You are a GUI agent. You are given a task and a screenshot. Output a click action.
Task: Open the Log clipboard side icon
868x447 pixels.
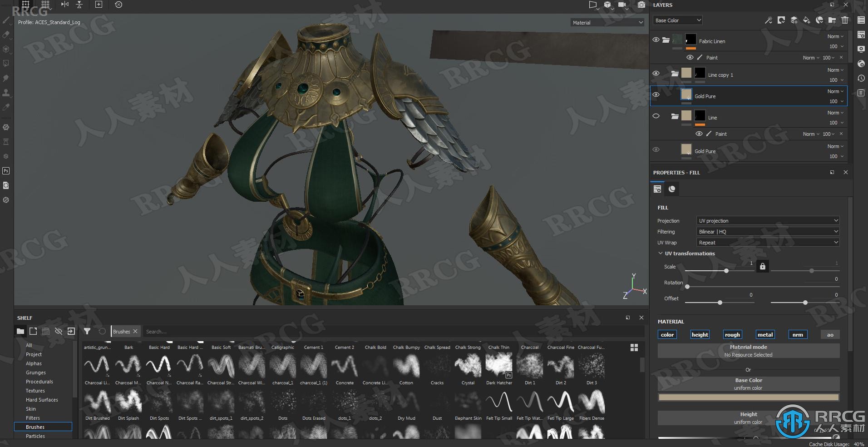pos(861,93)
